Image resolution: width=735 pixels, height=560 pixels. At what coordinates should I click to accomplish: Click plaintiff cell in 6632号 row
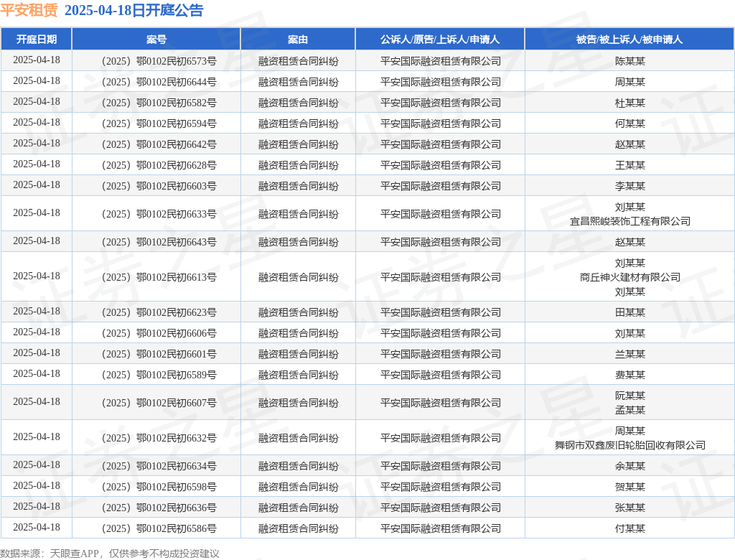click(x=441, y=438)
